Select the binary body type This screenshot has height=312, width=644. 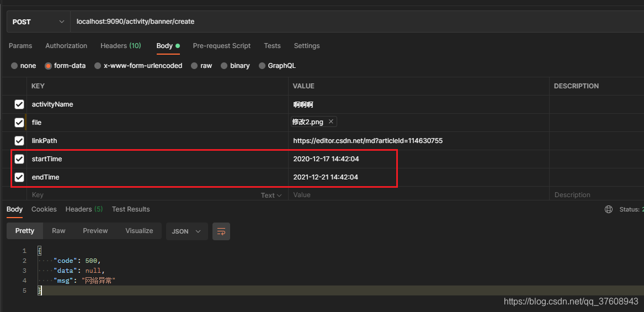pos(235,66)
